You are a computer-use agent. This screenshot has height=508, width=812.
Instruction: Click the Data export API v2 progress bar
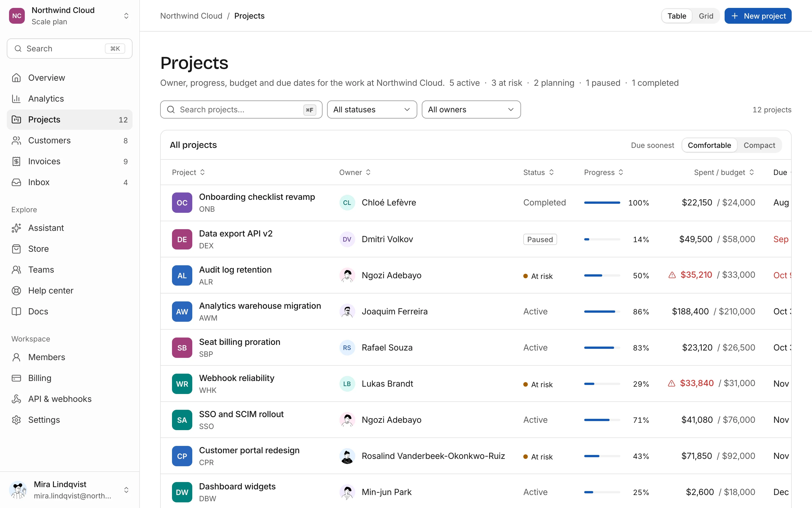[602, 239]
